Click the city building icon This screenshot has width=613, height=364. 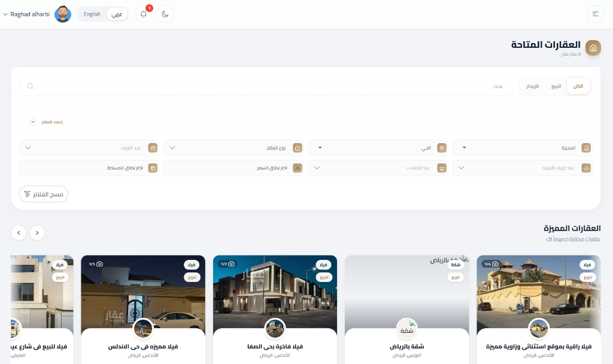pyautogui.click(x=585, y=148)
